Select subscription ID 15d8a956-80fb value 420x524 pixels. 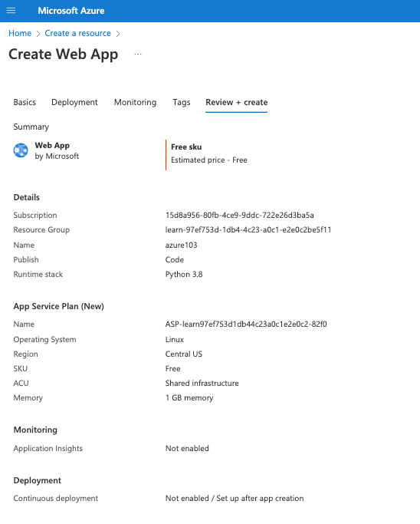pos(240,216)
